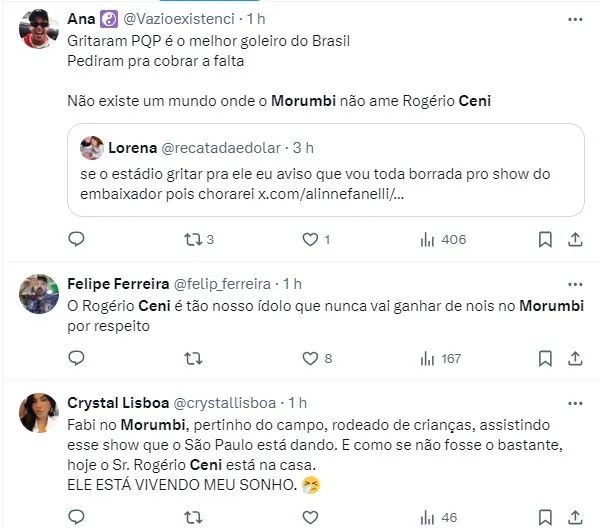View analytics for Ana's tweet
Viewport: 600px width, 528px height.
click(427, 239)
